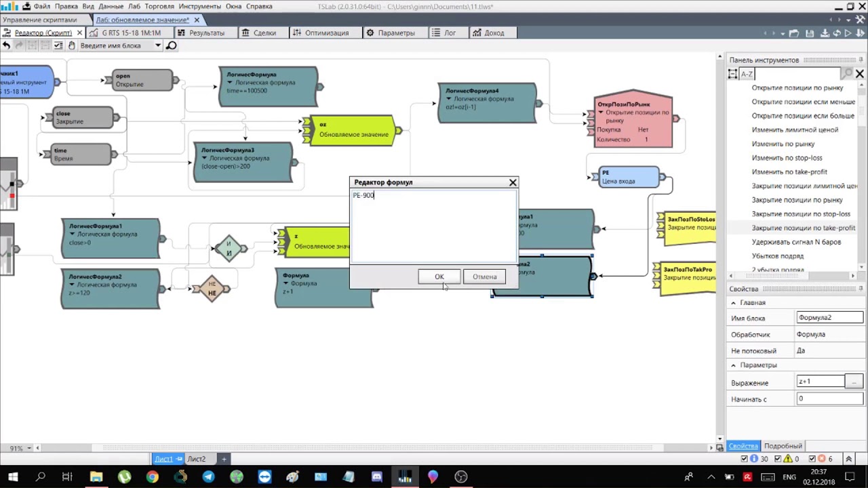Select the ОткрПозиПоРынк block on canvas
This screenshot has height=488, width=868.
[x=633, y=119]
